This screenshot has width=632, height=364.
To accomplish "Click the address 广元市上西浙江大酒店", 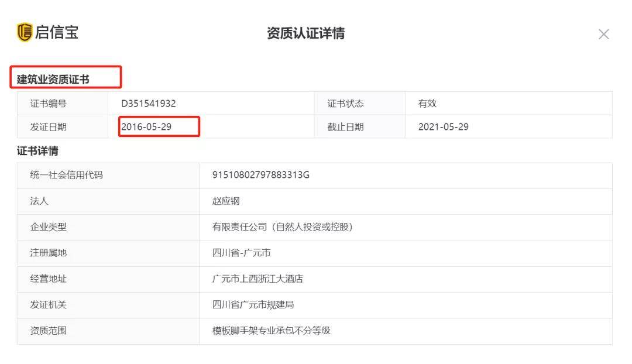I will (257, 279).
